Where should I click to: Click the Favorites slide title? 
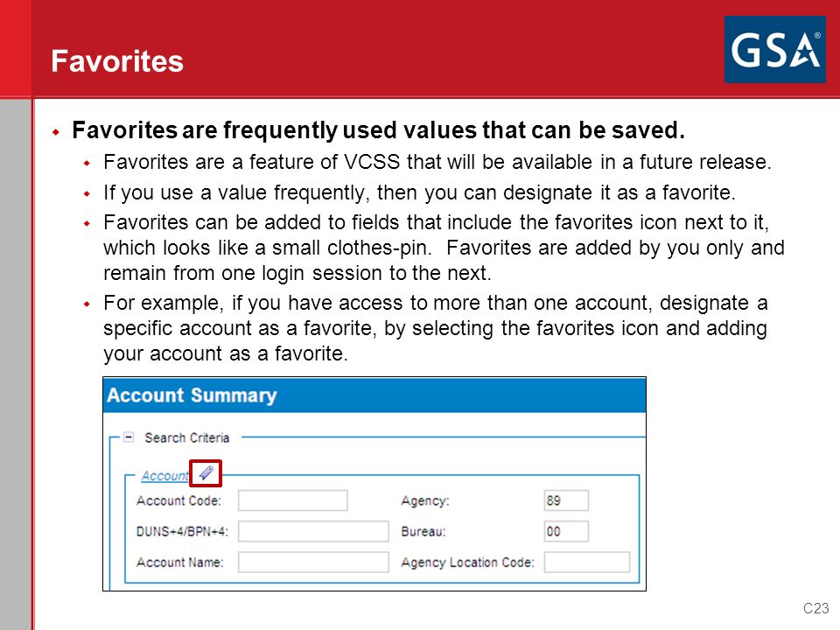tap(117, 61)
